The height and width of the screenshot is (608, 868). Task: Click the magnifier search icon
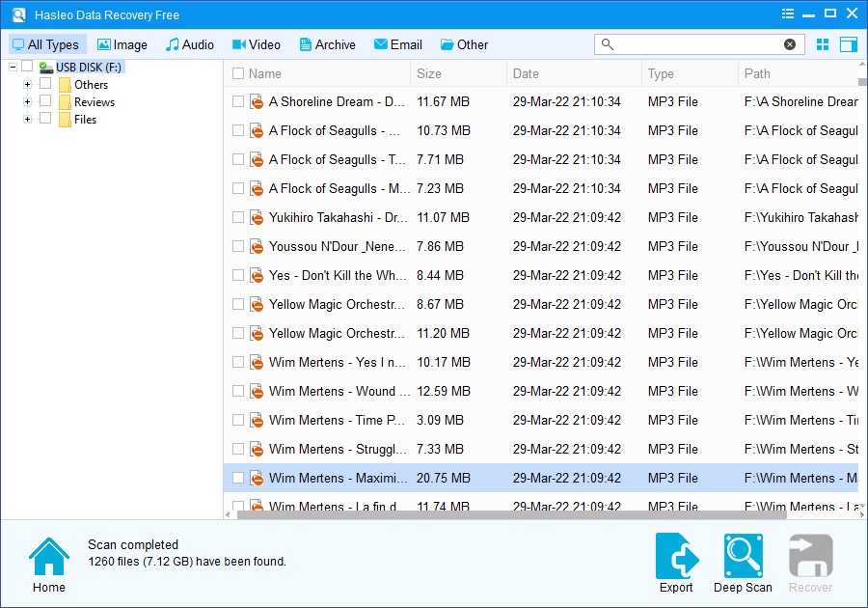(608, 44)
